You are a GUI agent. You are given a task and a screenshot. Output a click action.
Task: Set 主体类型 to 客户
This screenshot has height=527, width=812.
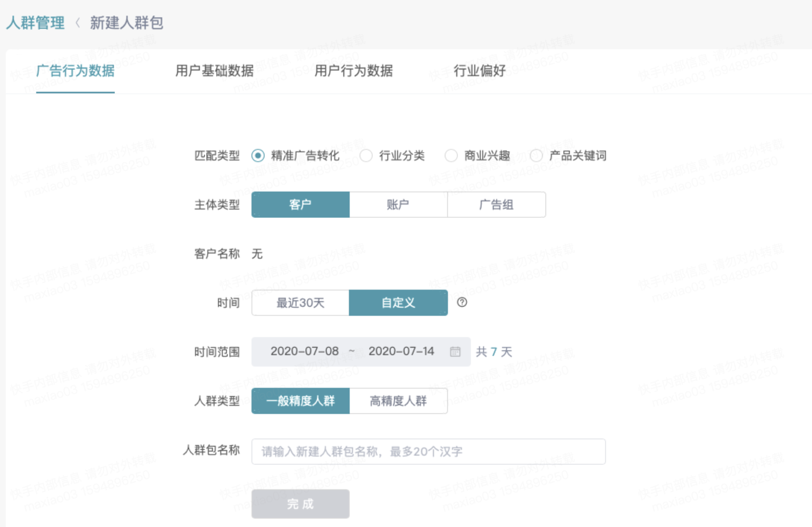[301, 205]
